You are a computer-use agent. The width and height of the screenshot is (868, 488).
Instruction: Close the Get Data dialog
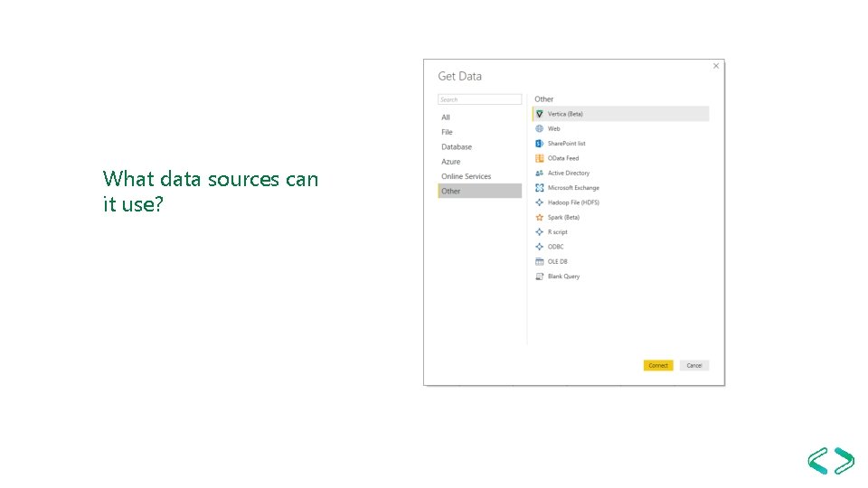tap(716, 66)
